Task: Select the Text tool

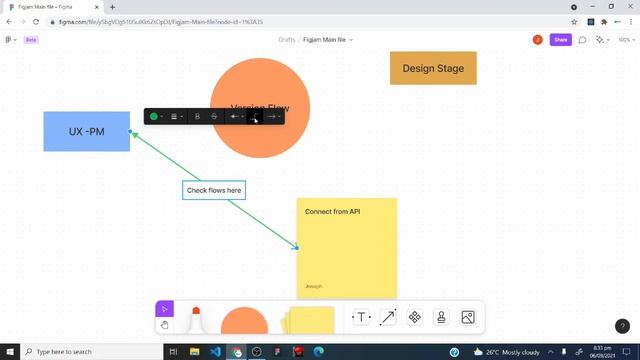Action: [361, 317]
